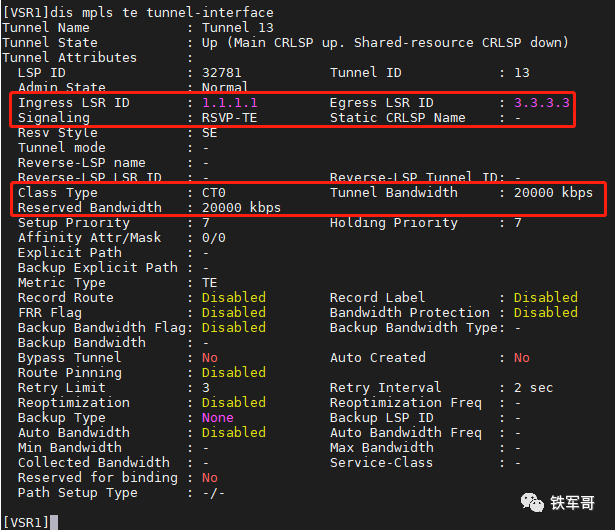615x530 pixels.
Task: Click the Record Route Disabled status
Action: click(x=234, y=297)
